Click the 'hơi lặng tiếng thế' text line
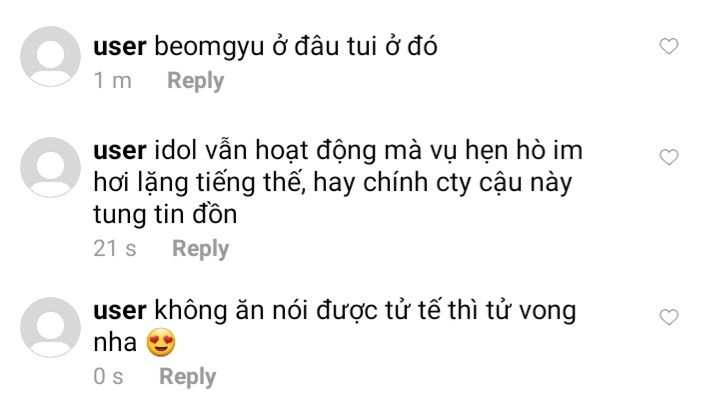This screenshot has height=414, width=714. click(332, 183)
